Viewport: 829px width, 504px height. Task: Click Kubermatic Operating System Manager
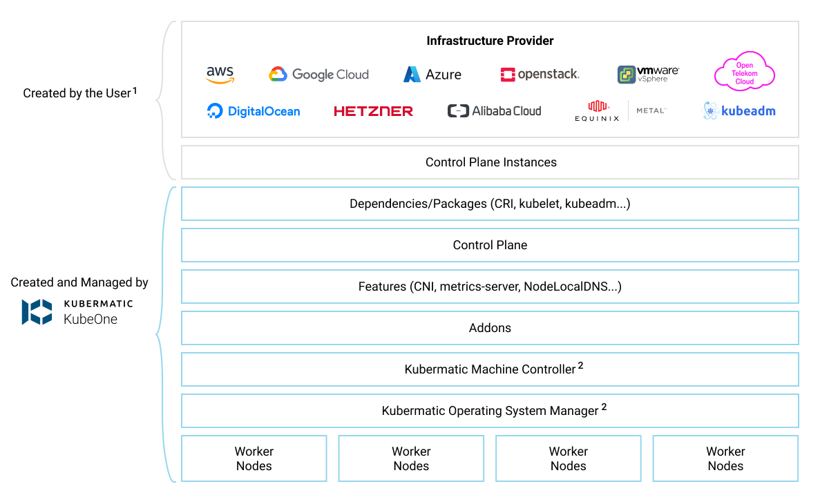[490, 411]
